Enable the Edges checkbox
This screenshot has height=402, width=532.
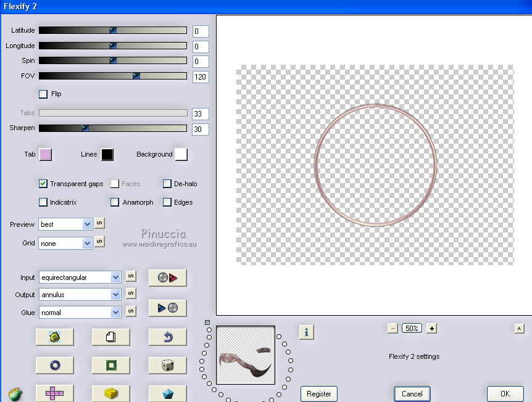tap(167, 202)
